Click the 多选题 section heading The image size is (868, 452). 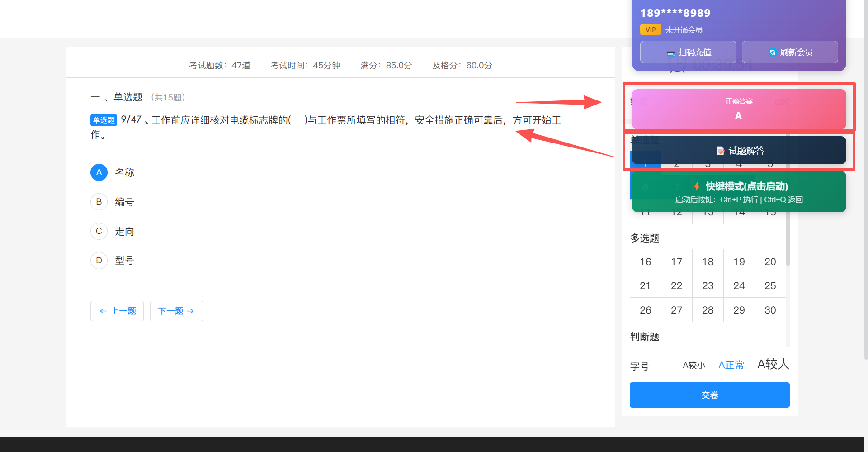tap(645, 238)
